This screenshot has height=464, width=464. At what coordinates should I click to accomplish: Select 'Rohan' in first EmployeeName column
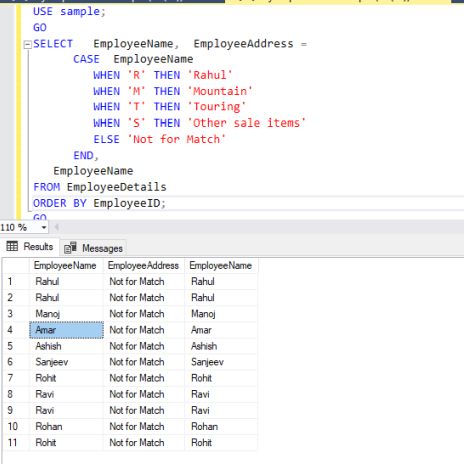tap(66, 427)
